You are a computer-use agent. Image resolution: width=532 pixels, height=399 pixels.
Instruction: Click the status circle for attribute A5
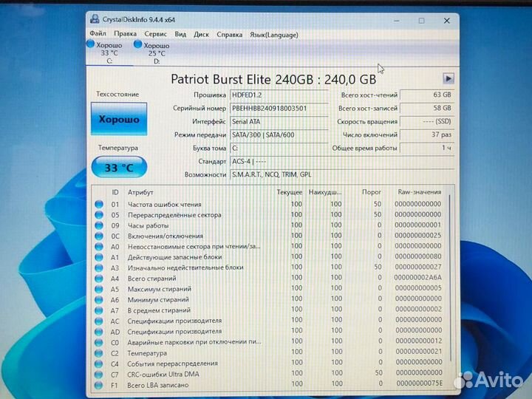(x=99, y=289)
